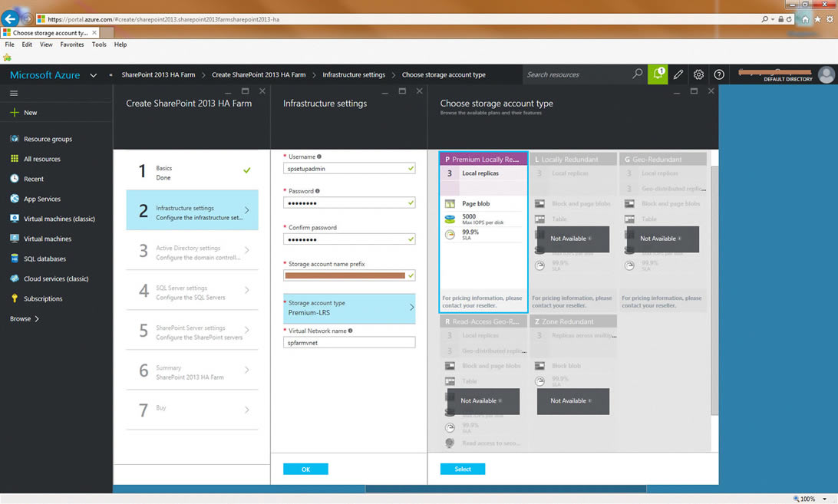Open the Azure notifications bell icon
Screen dimensions: 838x504
(658, 74)
